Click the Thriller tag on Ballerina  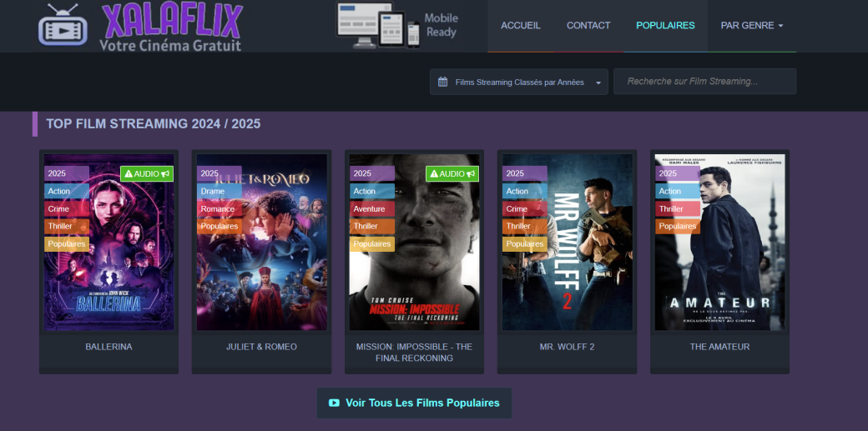(67, 226)
